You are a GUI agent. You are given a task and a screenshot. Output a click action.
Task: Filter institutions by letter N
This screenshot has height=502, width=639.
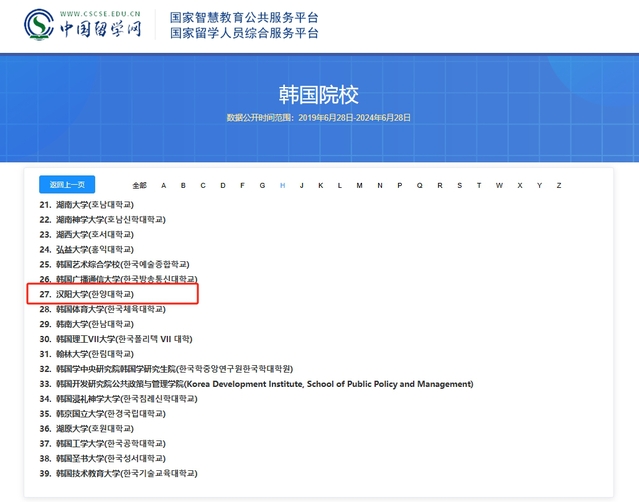pos(380,185)
